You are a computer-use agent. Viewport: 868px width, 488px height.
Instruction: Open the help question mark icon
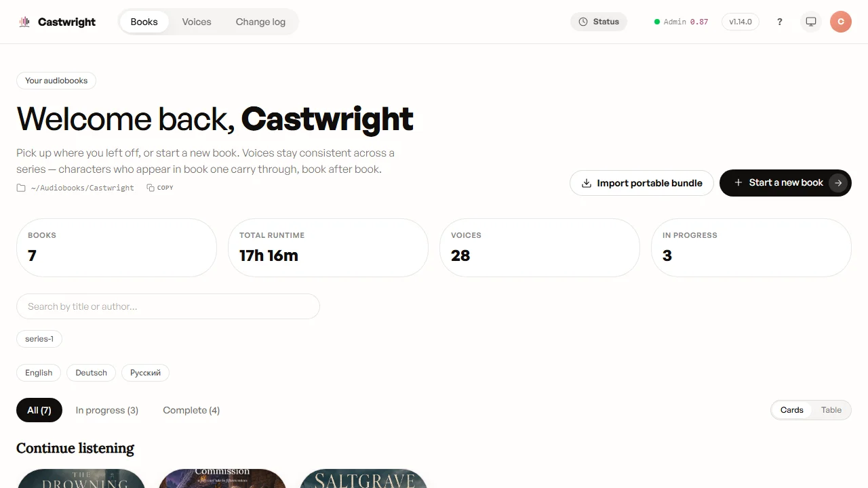click(x=779, y=22)
